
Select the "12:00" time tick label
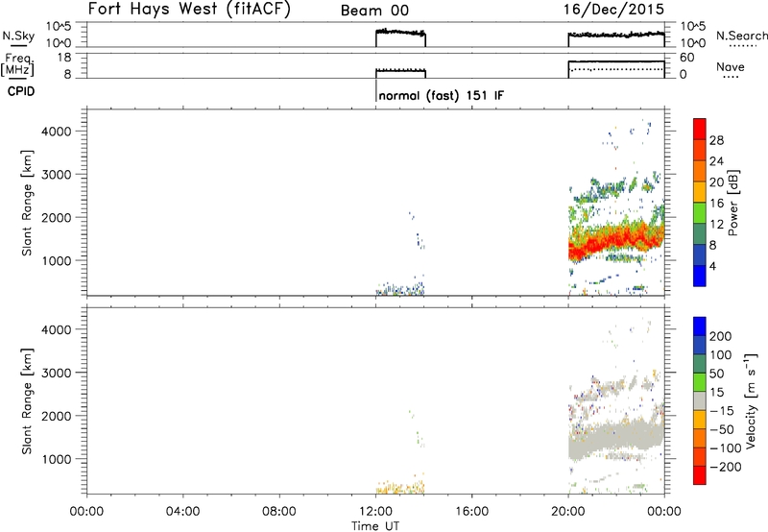pyautogui.click(x=375, y=512)
